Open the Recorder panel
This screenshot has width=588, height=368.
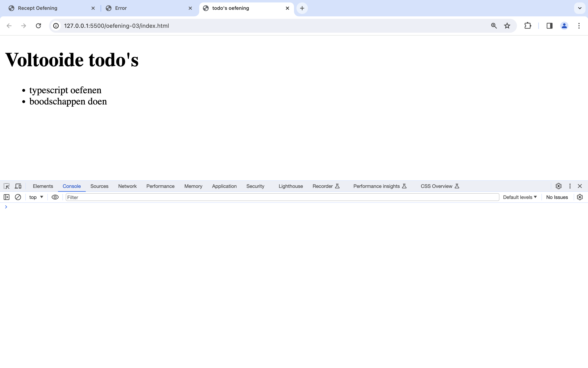326,186
